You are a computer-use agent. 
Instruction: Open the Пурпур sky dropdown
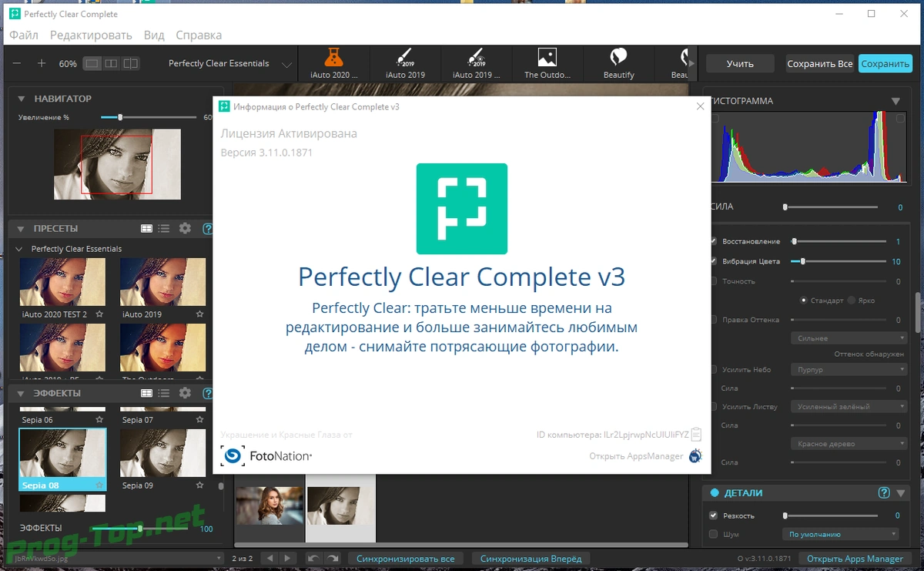(x=849, y=370)
